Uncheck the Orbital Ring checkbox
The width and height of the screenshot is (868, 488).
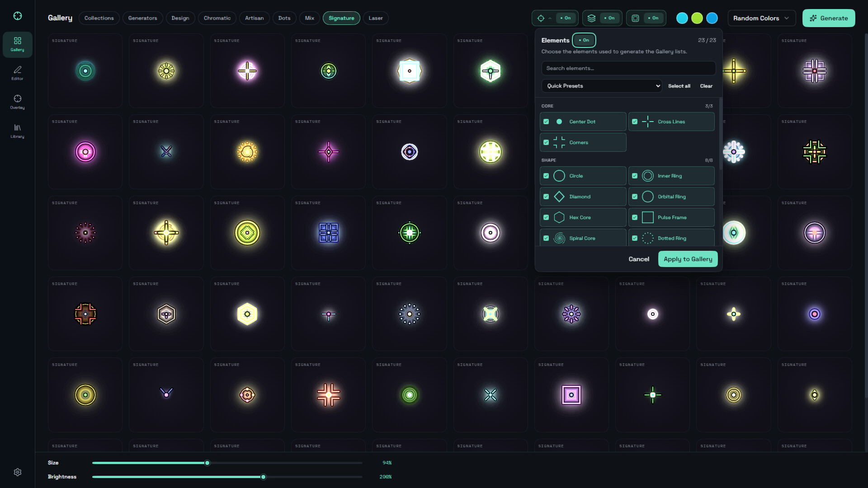tap(635, 197)
